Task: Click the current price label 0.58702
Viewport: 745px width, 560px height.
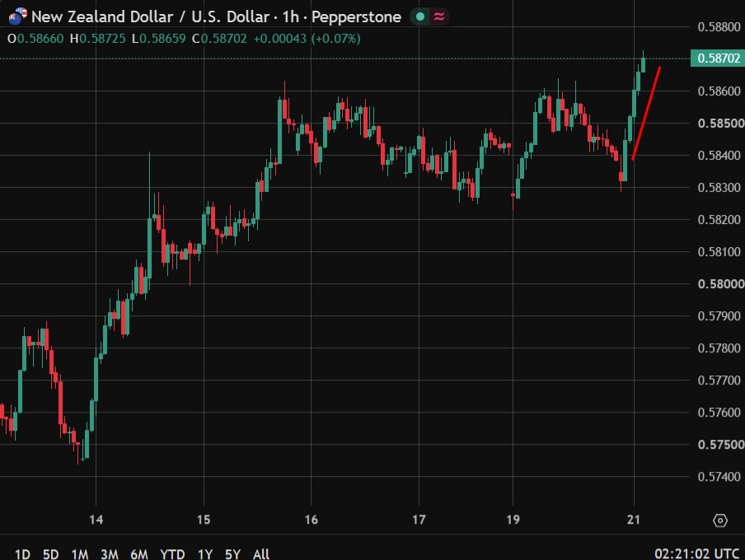Action: (718, 58)
